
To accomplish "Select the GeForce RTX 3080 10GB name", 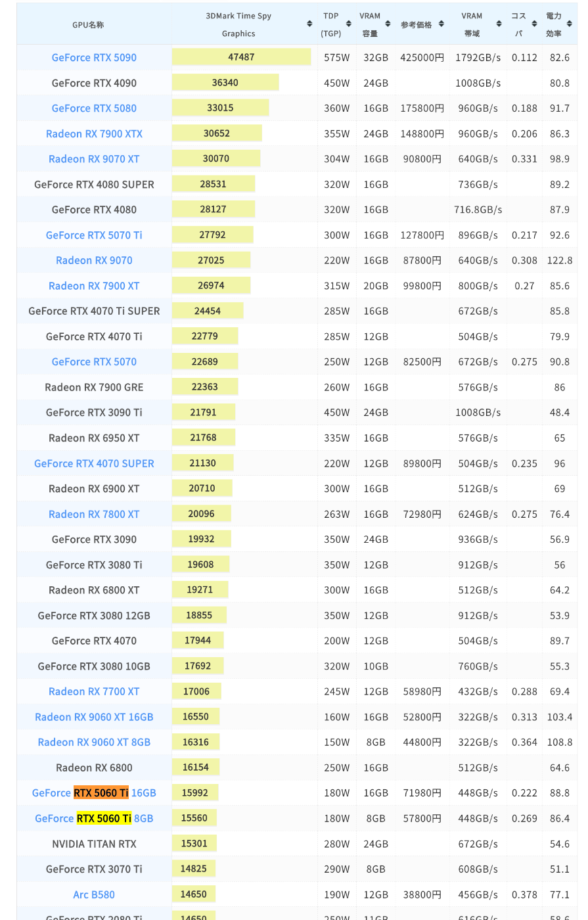I will (94, 666).
